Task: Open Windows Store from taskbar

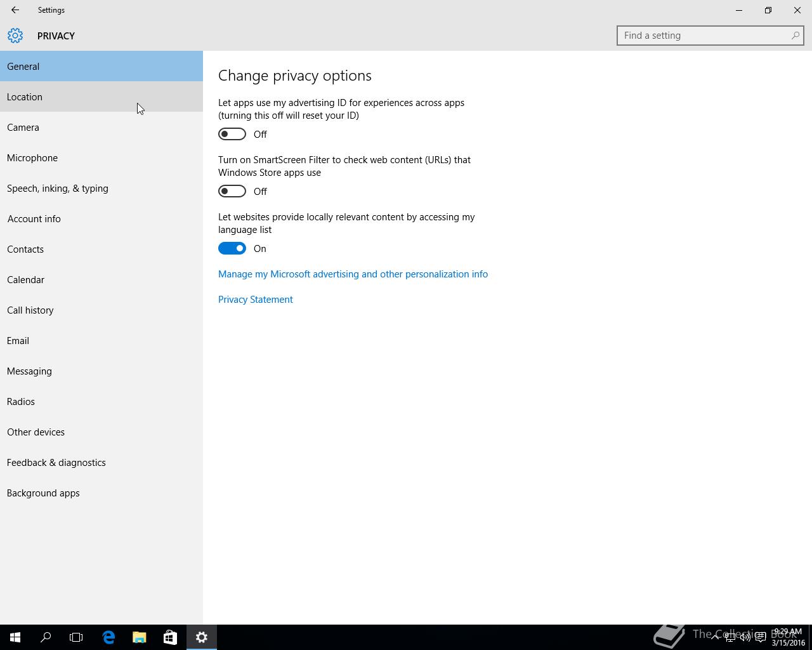Action: (x=170, y=637)
